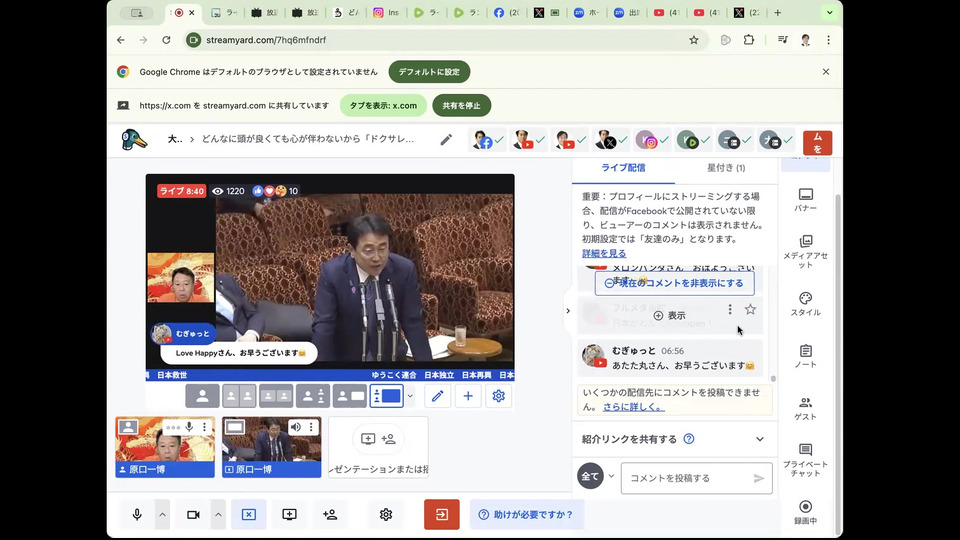Open the ゲスト sidebar panel
The height and width of the screenshot is (540, 960).
coord(806,408)
